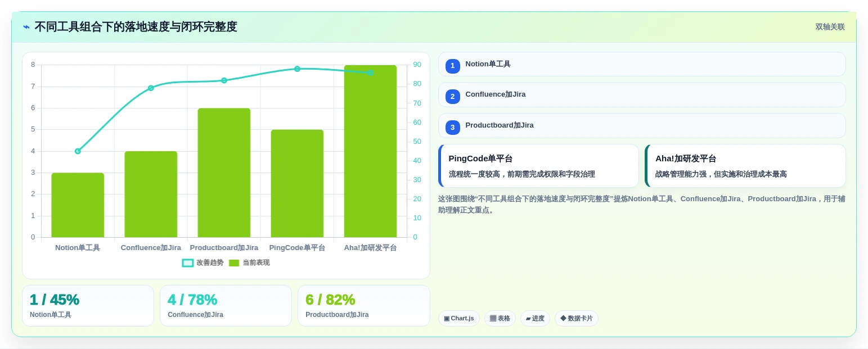The height and width of the screenshot is (349, 868).
Task: Click the chart title 不同工具组合下的落地速度与闭环完整度
Action: pyautogui.click(x=136, y=27)
